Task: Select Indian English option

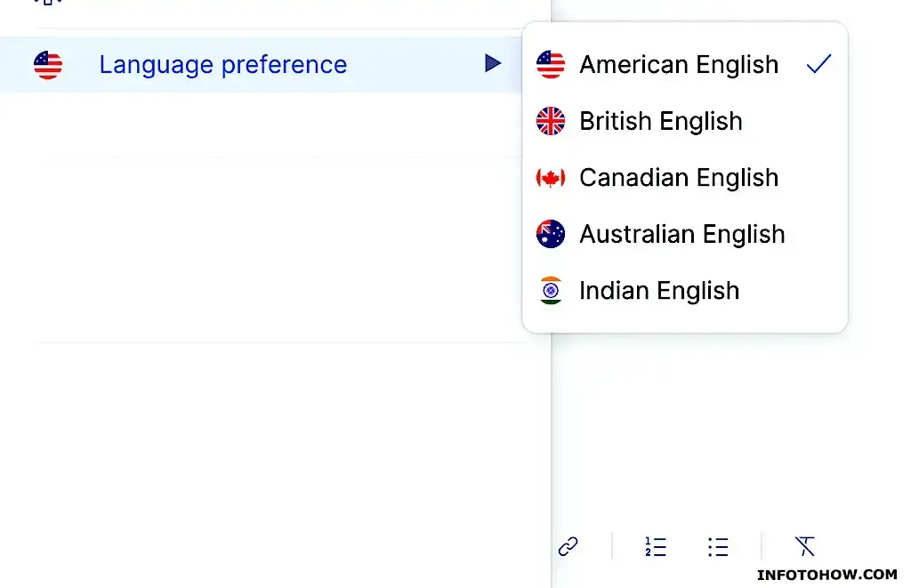Action: point(684,291)
